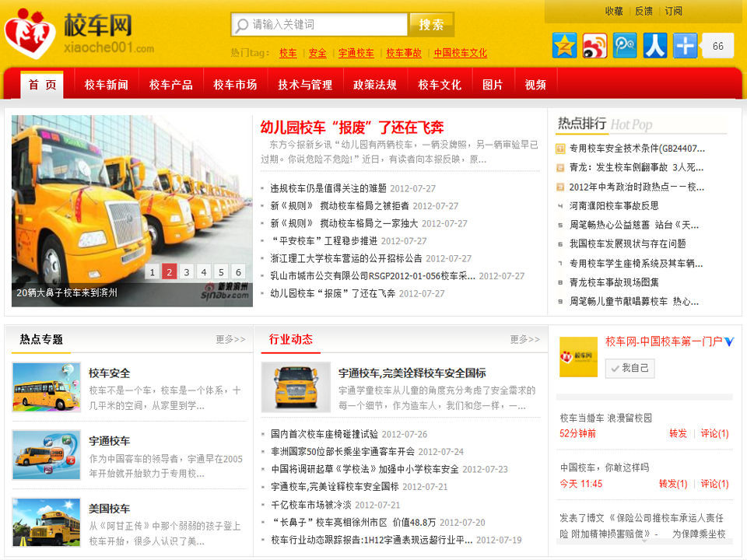Open the 技术与管理 menu item

pos(305,85)
